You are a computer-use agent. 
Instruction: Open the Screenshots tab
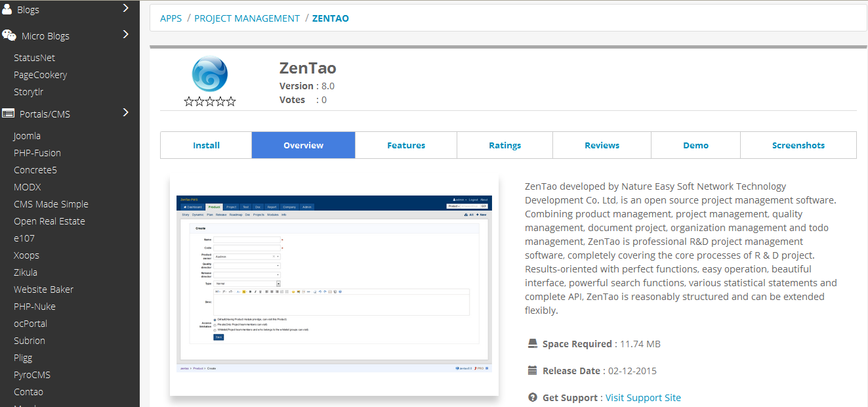click(798, 145)
